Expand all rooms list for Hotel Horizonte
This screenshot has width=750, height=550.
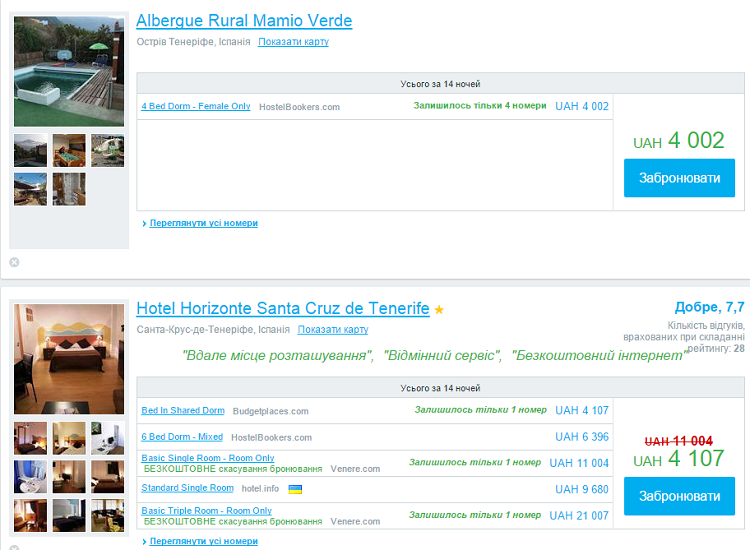click(203, 541)
